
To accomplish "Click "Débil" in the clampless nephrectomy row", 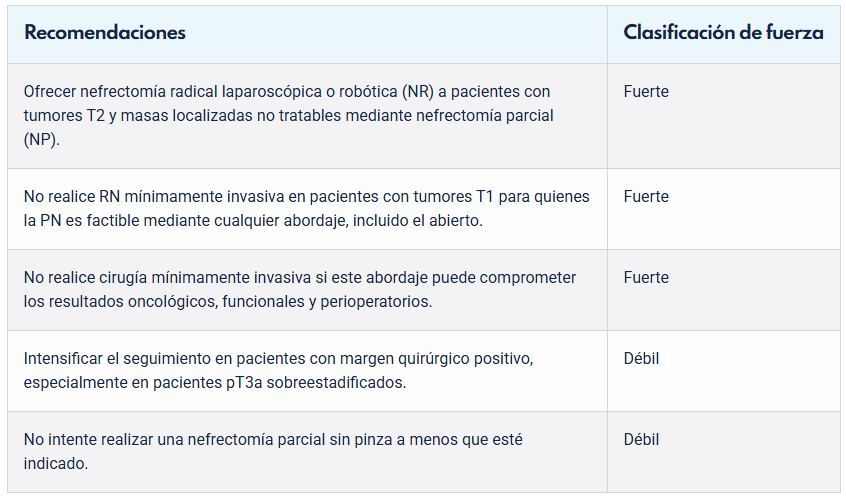I will tap(641, 440).
